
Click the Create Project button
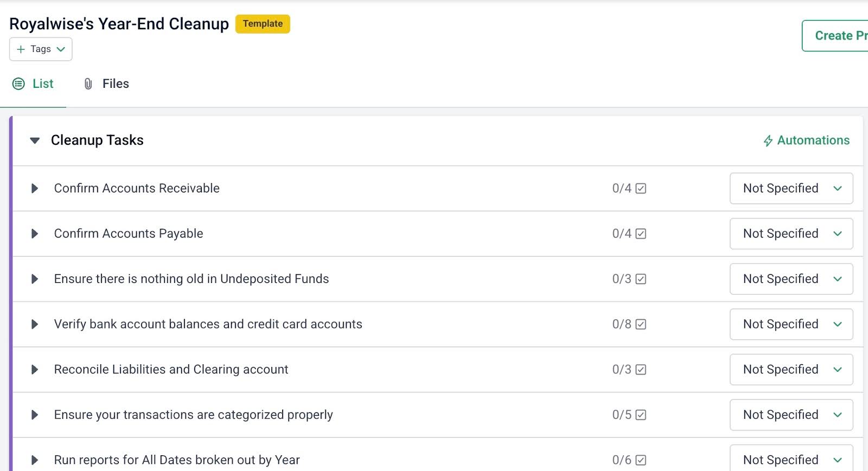click(835, 36)
